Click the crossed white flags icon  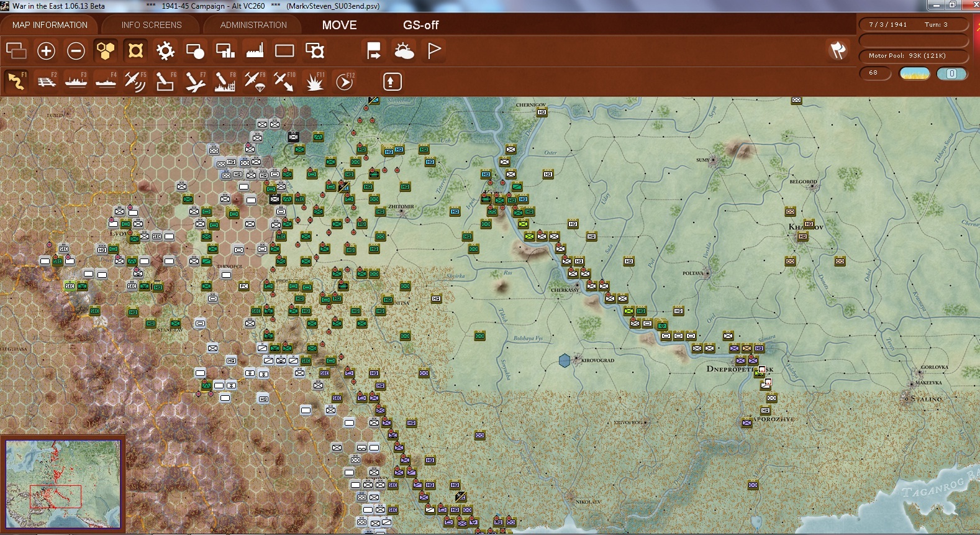[838, 50]
